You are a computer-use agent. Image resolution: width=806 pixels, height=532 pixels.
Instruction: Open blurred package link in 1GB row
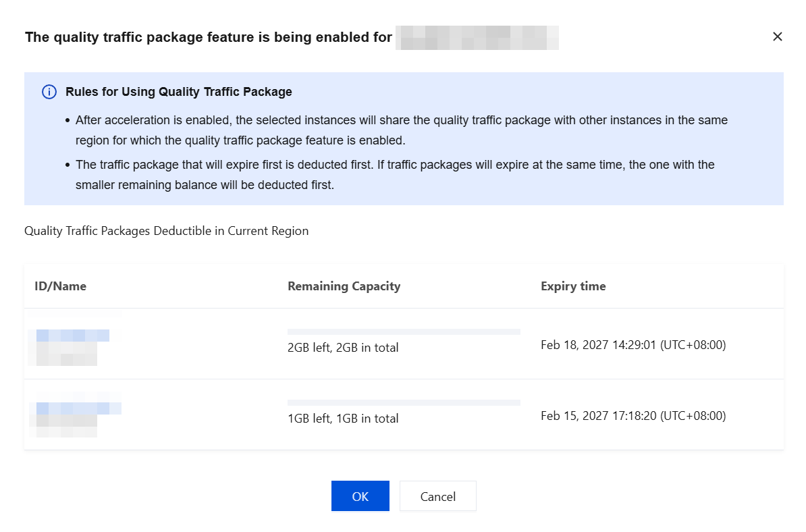[79, 408]
